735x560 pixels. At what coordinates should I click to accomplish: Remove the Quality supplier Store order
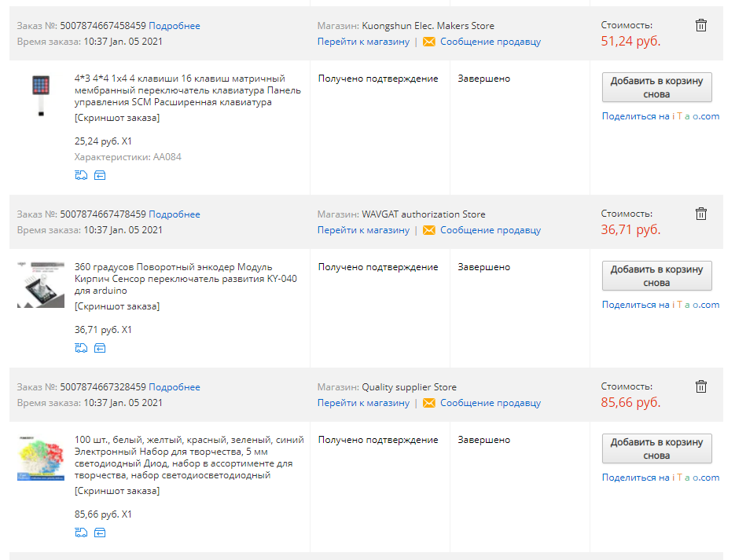click(701, 386)
